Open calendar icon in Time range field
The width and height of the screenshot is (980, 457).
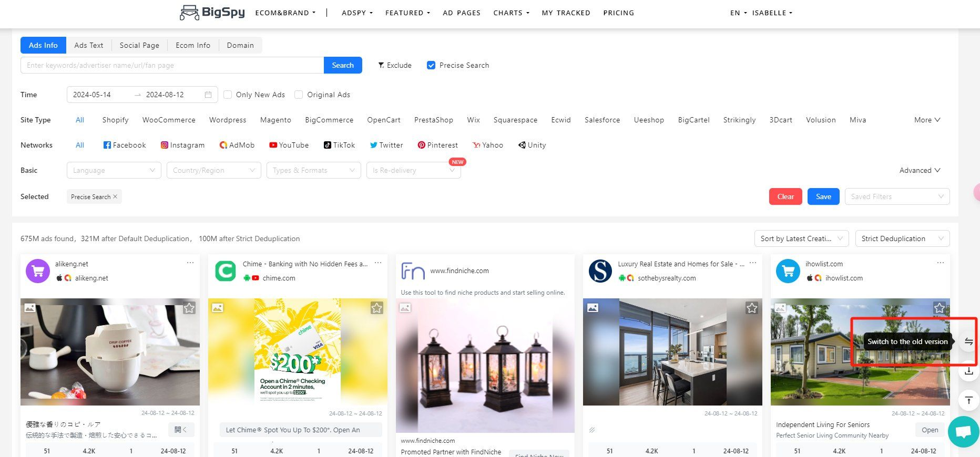pos(208,95)
